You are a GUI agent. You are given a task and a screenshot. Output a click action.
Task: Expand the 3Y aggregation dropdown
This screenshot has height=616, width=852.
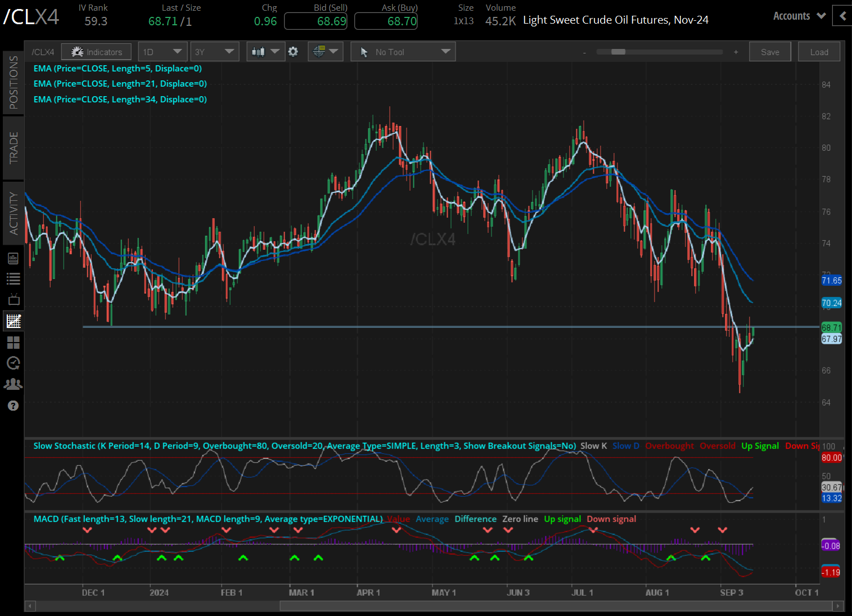(214, 51)
